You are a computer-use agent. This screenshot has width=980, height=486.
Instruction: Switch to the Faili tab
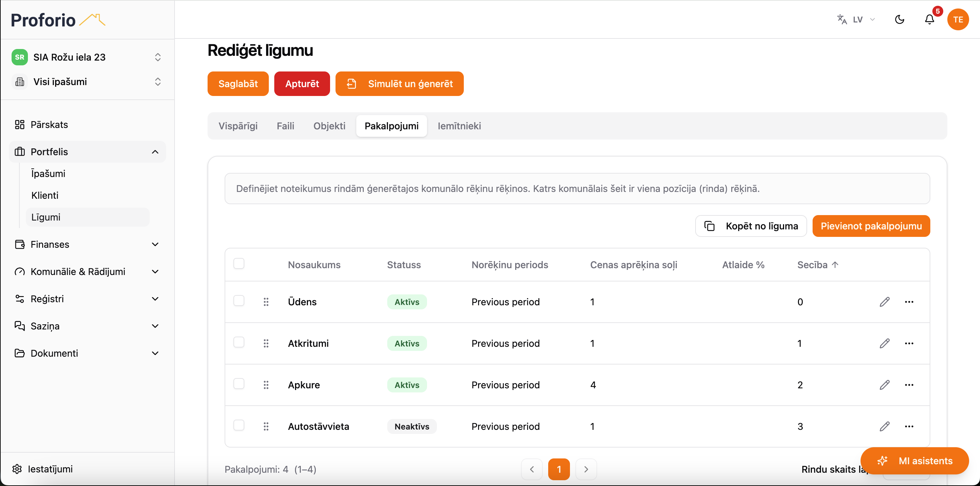[285, 126]
